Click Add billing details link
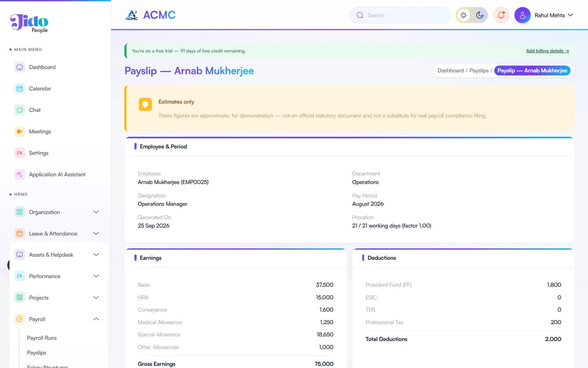The height and width of the screenshot is (368, 588). click(x=547, y=51)
